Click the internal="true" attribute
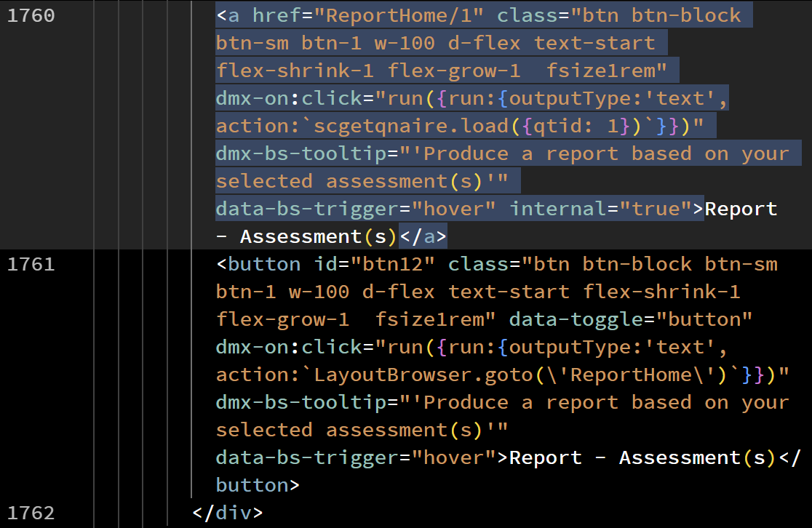The height and width of the screenshot is (528, 812). pos(600,209)
